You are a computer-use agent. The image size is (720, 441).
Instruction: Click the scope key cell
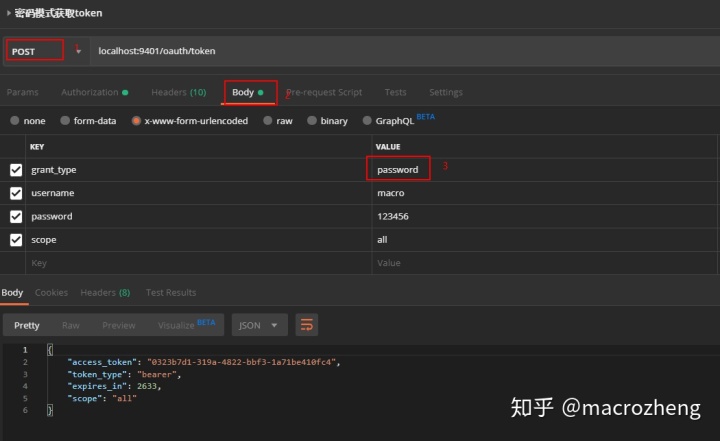click(198, 240)
